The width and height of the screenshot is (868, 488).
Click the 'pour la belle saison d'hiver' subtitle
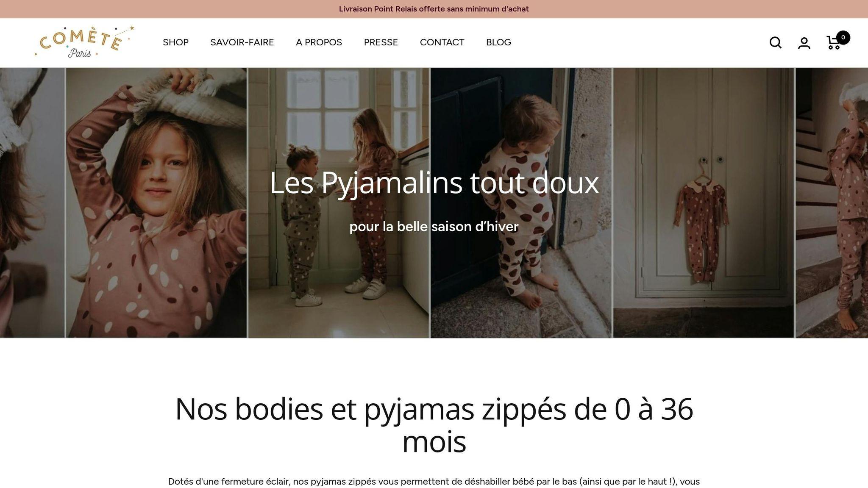pyautogui.click(x=434, y=227)
